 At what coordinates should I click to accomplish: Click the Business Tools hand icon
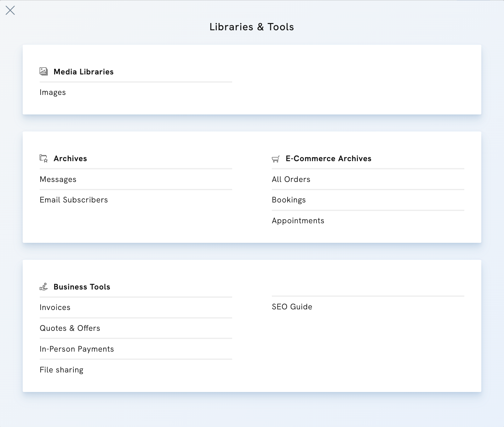(x=43, y=287)
